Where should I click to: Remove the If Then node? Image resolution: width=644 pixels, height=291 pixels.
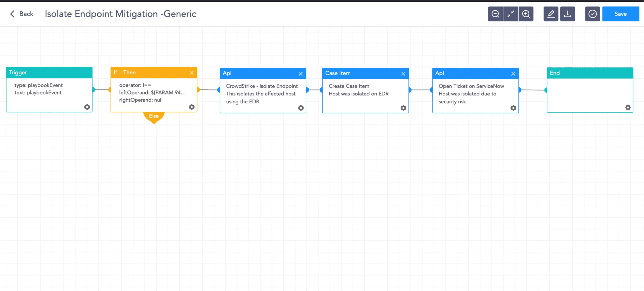(192, 73)
